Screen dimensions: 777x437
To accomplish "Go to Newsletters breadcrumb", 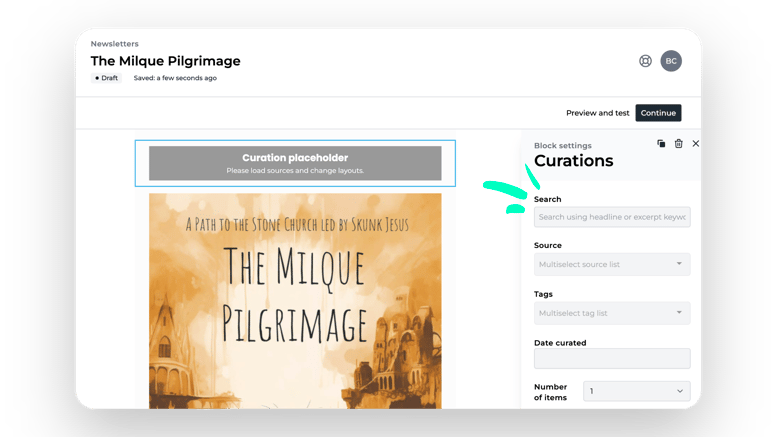I will [x=114, y=44].
